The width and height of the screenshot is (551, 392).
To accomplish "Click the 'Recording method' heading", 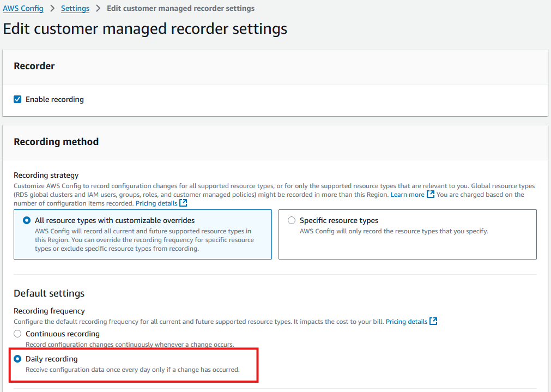I will tap(56, 142).
